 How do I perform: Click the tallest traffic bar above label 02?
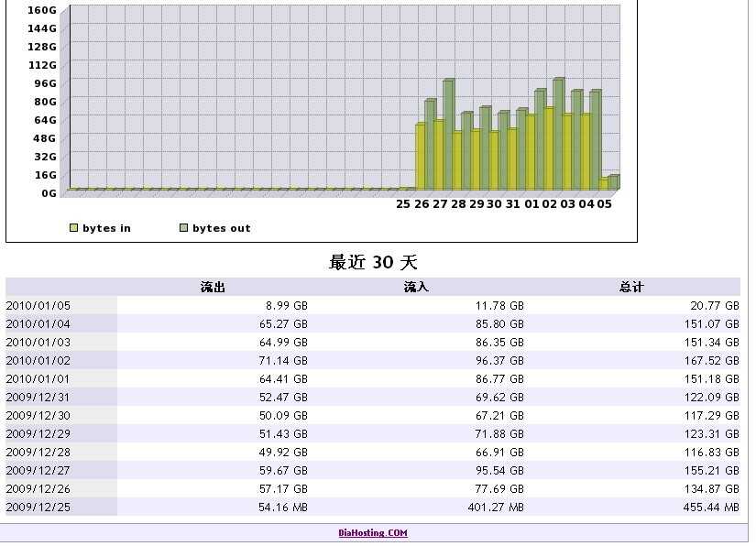[557, 128]
